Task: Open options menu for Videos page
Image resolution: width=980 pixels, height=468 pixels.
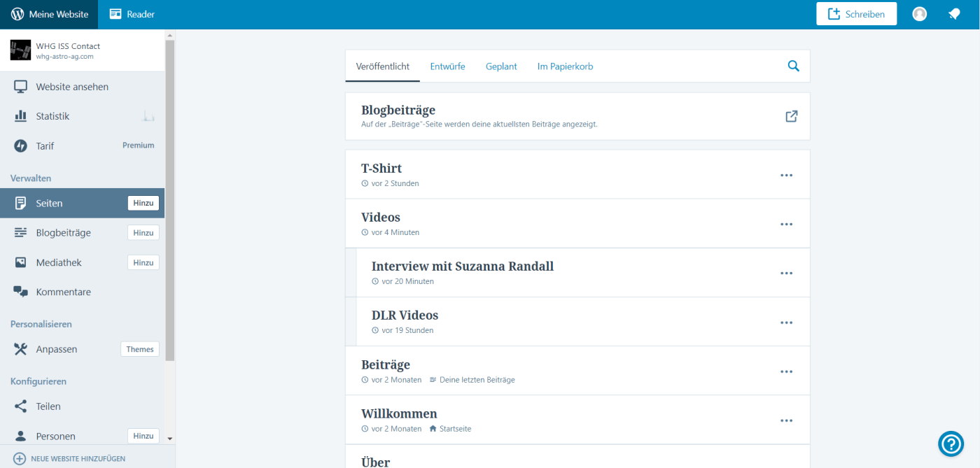Action: click(786, 224)
